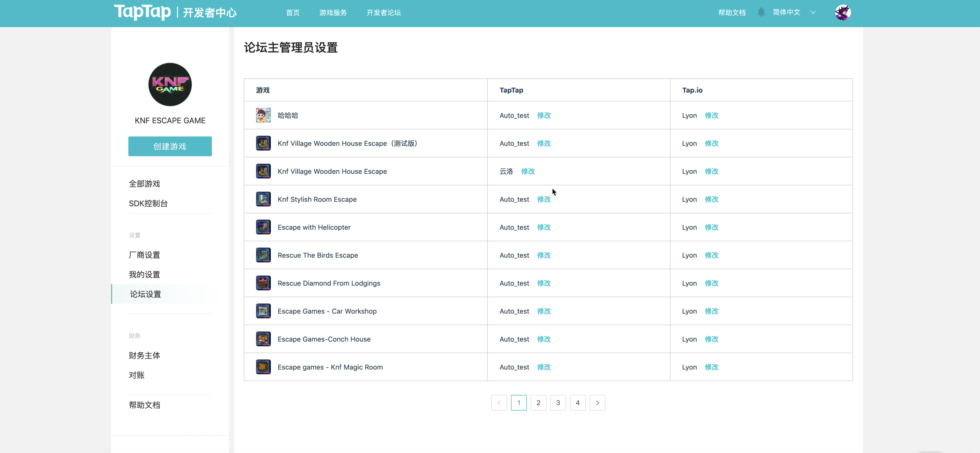Expand the language selector chevron

[x=813, y=12]
